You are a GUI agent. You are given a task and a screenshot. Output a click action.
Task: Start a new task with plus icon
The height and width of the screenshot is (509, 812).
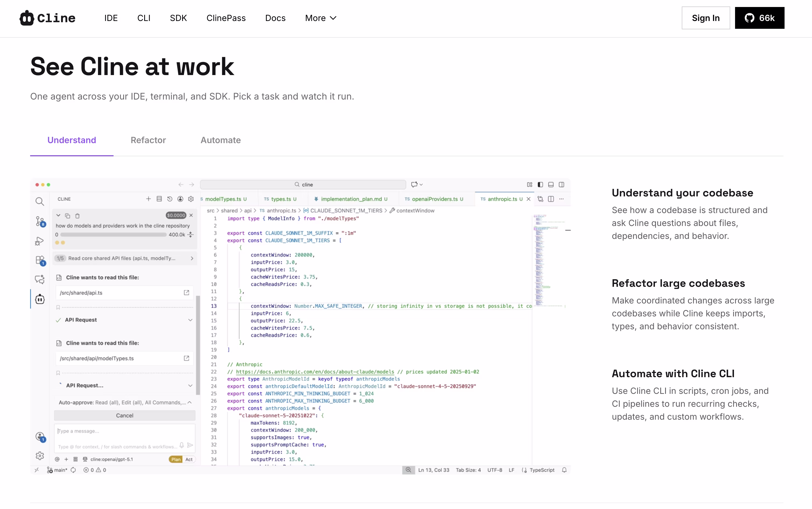click(x=149, y=199)
